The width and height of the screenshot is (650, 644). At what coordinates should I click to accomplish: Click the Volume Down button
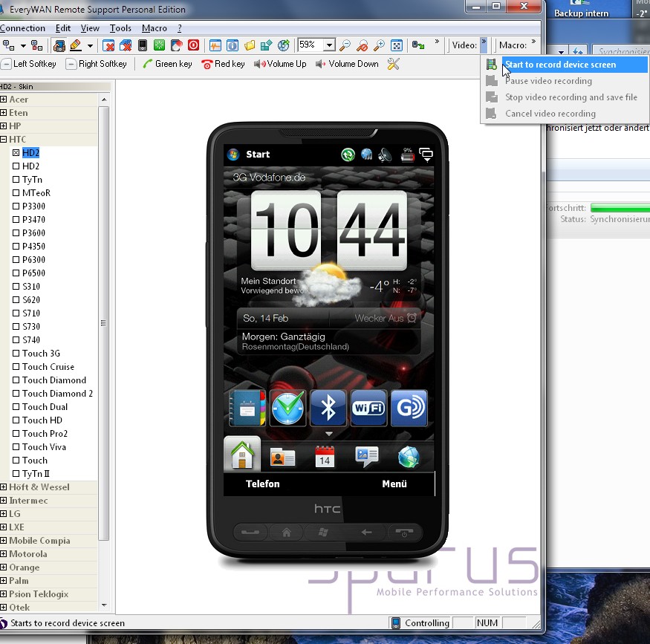tap(347, 64)
